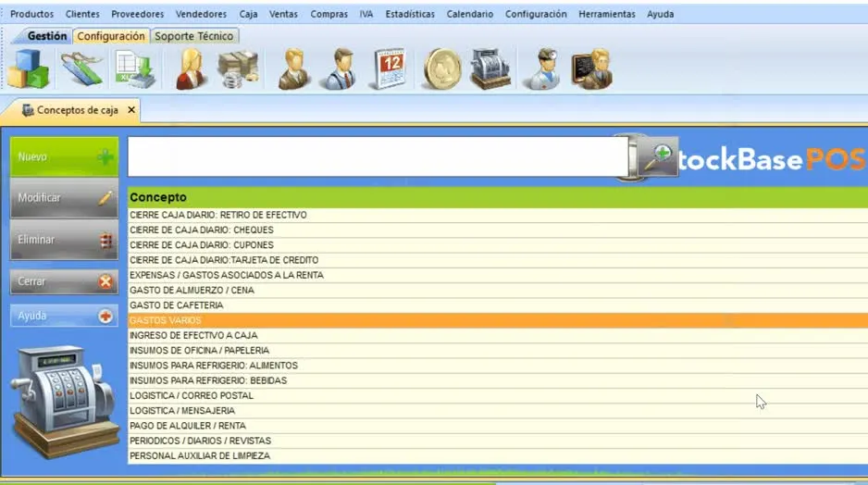Click the Modificar button
The height and width of the screenshot is (485, 868).
pyautogui.click(x=64, y=198)
